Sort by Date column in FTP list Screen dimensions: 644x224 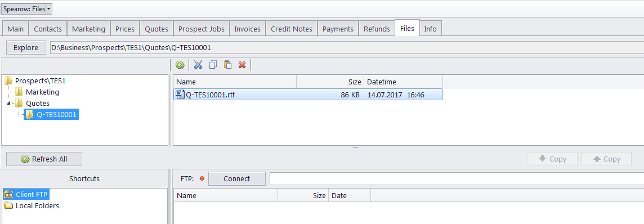tap(350, 196)
